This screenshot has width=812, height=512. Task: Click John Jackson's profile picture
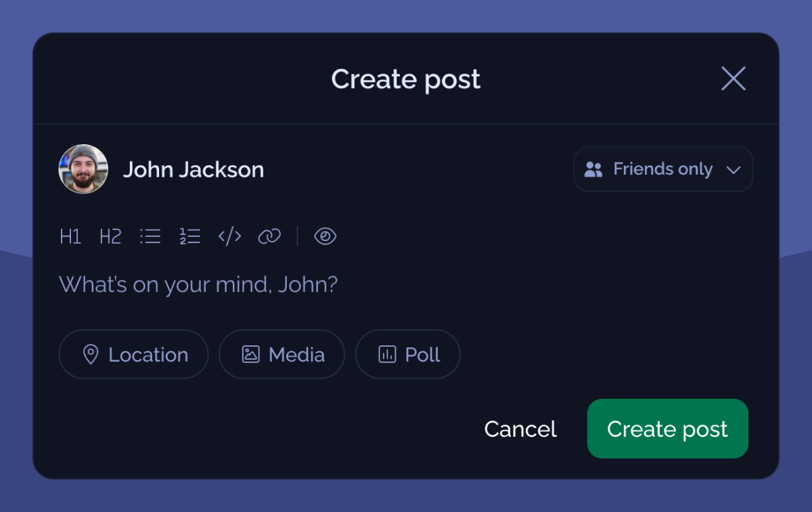(x=83, y=169)
